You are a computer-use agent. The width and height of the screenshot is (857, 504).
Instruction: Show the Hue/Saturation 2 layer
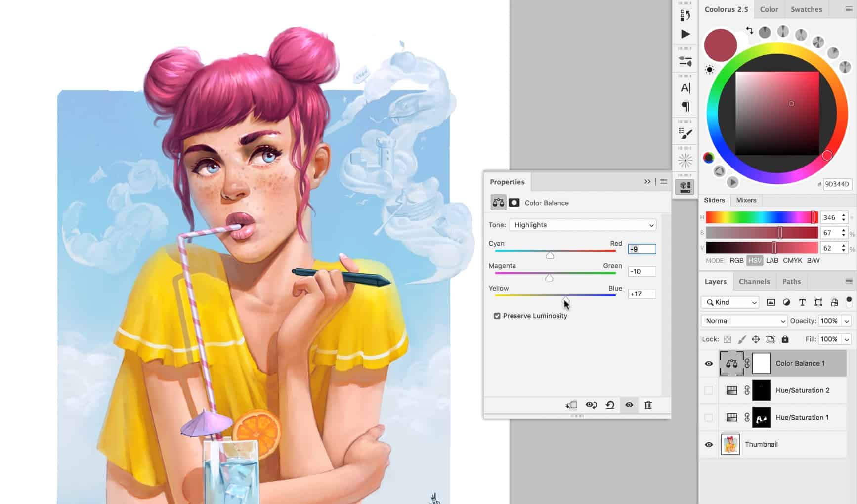click(x=708, y=390)
